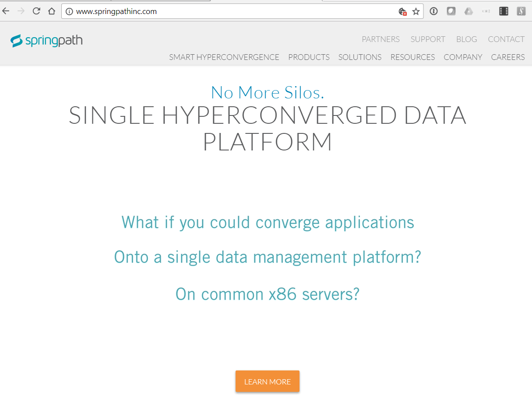This screenshot has width=532, height=398.
Task: Click the blocked-cookies indicator in the address bar
Action: point(402,11)
